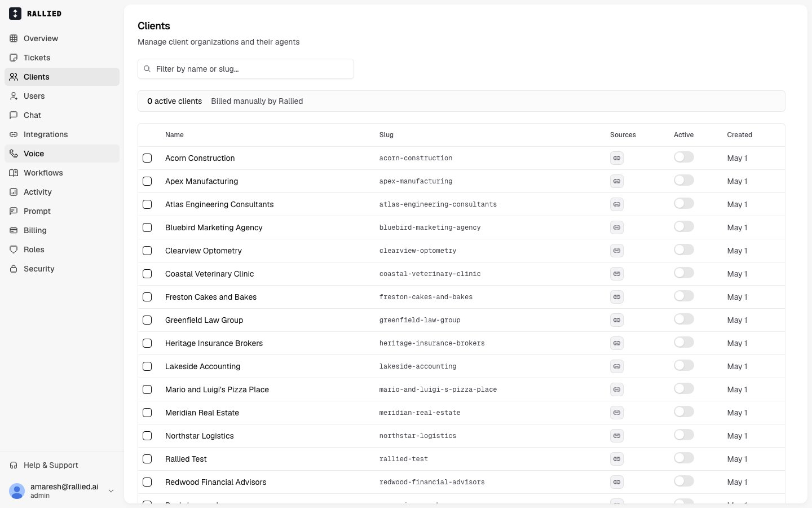Screen dimensions: 812x508
Task: Click the Activity chart icon in sidebar
Action: pyautogui.click(x=14, y=192)
